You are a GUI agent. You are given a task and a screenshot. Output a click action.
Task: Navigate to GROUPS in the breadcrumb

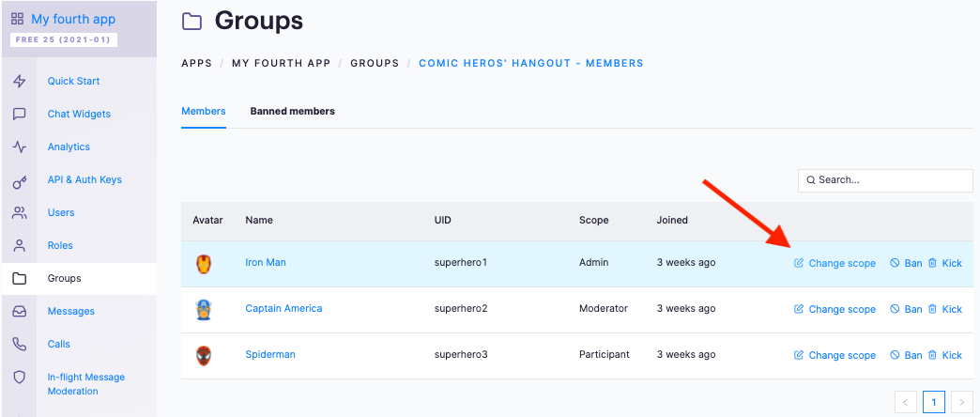pos(375,63)
